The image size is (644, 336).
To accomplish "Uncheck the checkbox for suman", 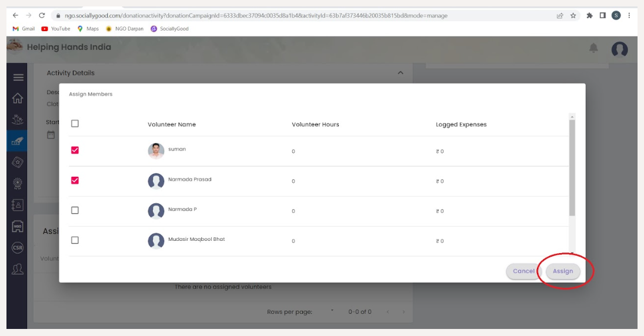I will (x=75, y=150).
